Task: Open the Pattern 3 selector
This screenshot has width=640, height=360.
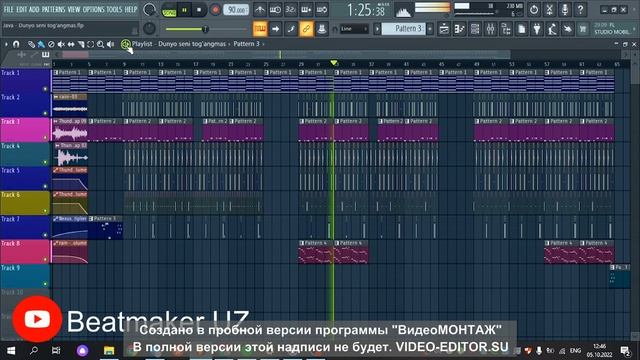Action: tap(403, 29)
